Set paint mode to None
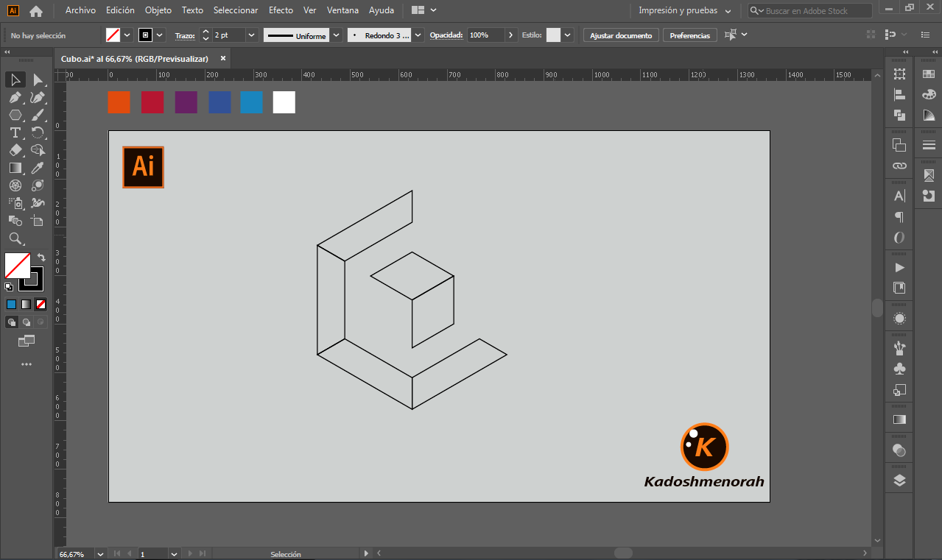Viewport: 942px width, 560px height. tap(41, 304)
